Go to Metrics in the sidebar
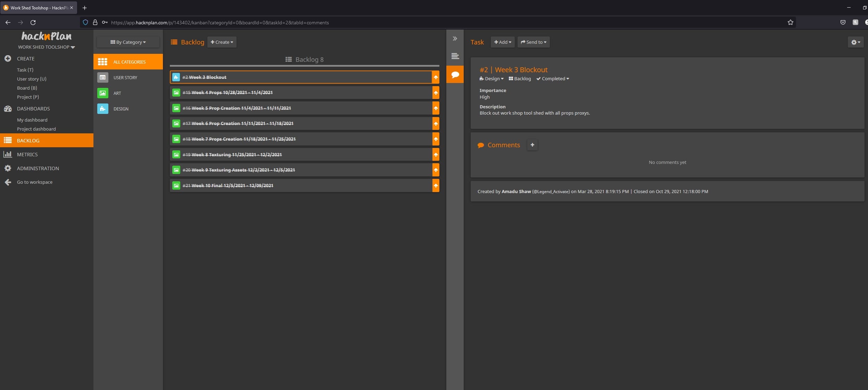Image resolution: width=868 pixels, height=390 pixels. tap(27, 155)
